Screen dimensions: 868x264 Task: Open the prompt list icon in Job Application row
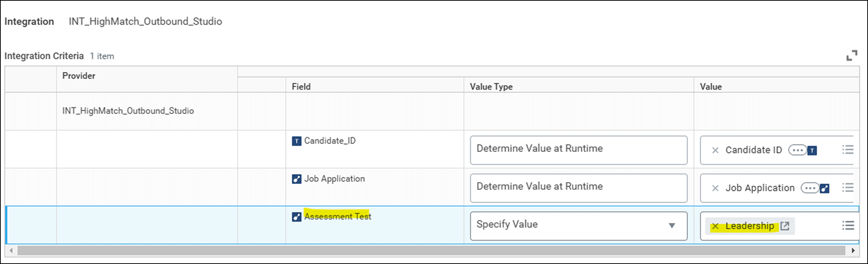pos(848,188)
